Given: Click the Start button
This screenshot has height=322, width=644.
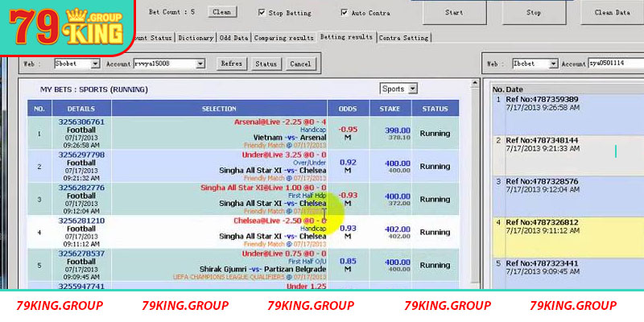Looking at the screenshot, I should [x=454, y=12].
